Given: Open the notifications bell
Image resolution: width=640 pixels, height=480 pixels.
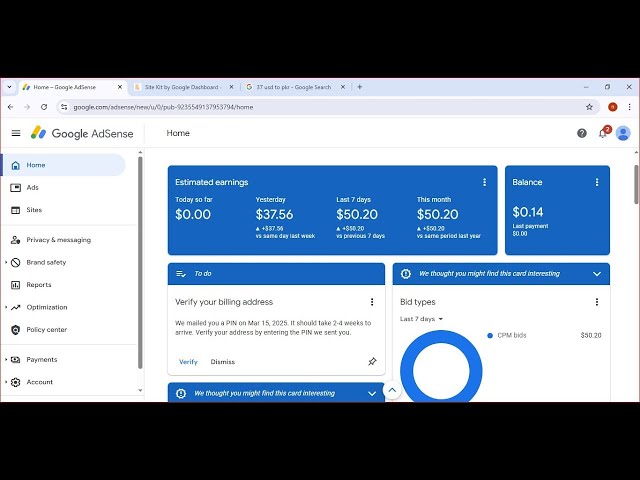Looking at the screenshot, I should 602,133.
